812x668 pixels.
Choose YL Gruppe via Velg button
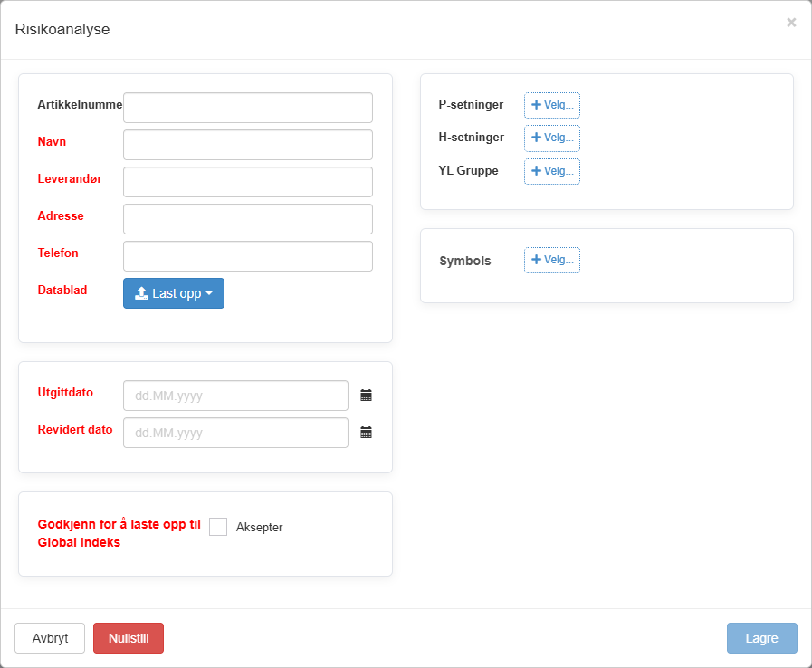[552, 171]
